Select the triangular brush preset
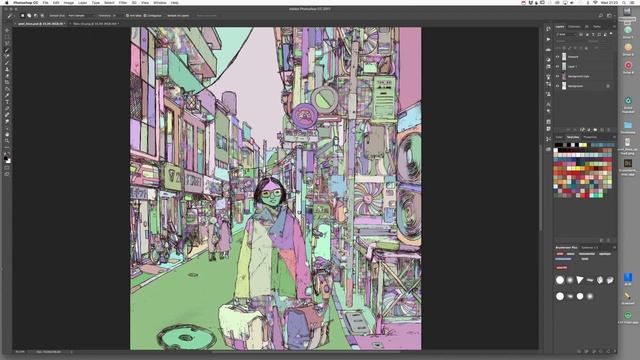Viewport: 640px width, 360px height. coord(580,280)
